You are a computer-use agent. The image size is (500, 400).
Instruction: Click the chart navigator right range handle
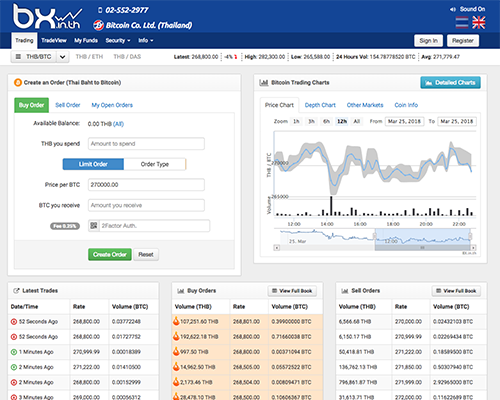470,236
